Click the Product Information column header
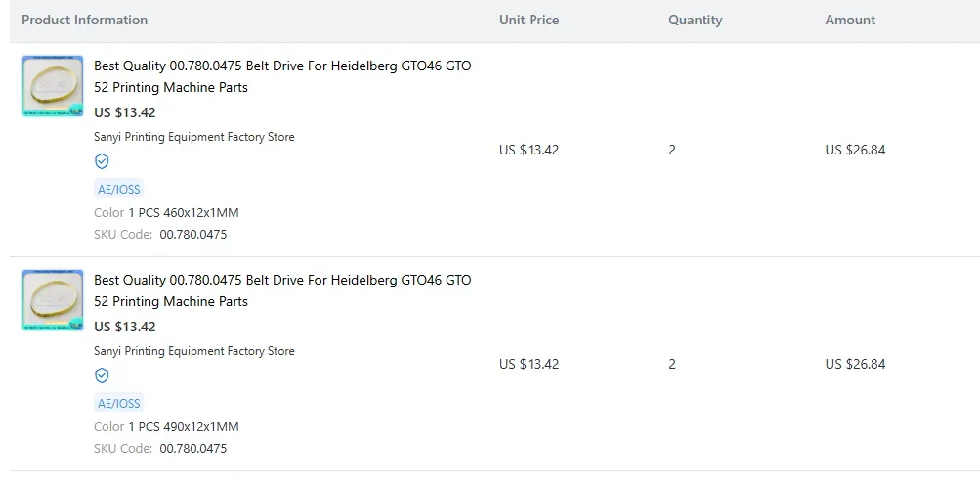This screenshot has height=483, width=980. (x=84, y=20)
